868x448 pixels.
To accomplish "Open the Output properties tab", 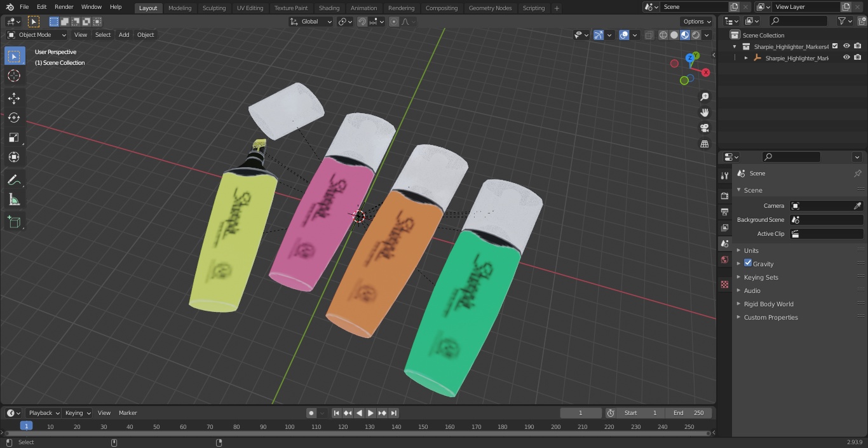I will (x=724, y=212).
